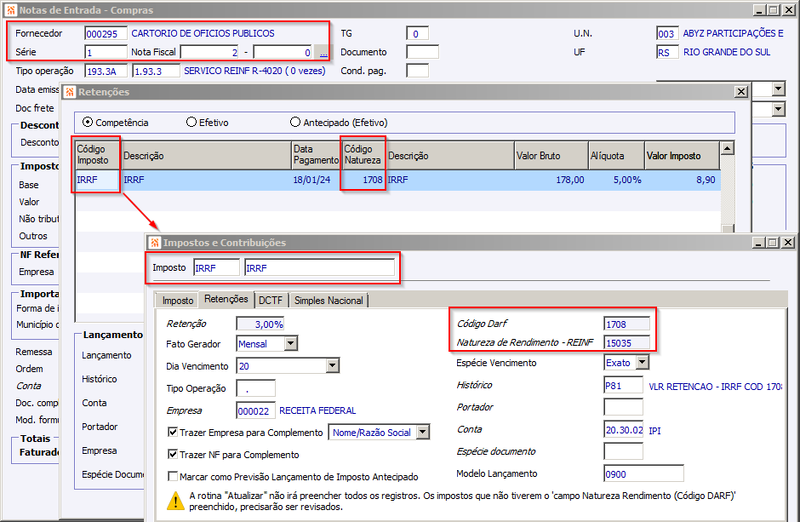Viewport: 800px width, 522px height.
Task: Close the Impostos e Contribuições window
Action: (788, 242)
